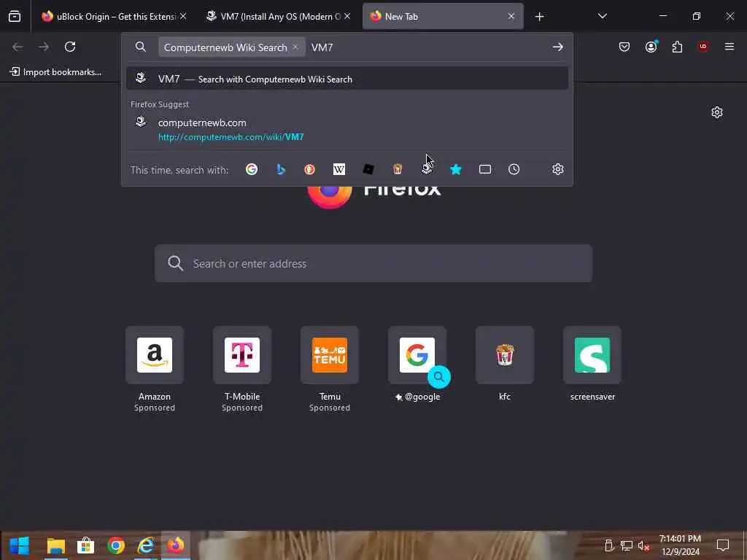Remove the Computernewb Wiki Search chip
747x560 pixels.
click(295, 47)
